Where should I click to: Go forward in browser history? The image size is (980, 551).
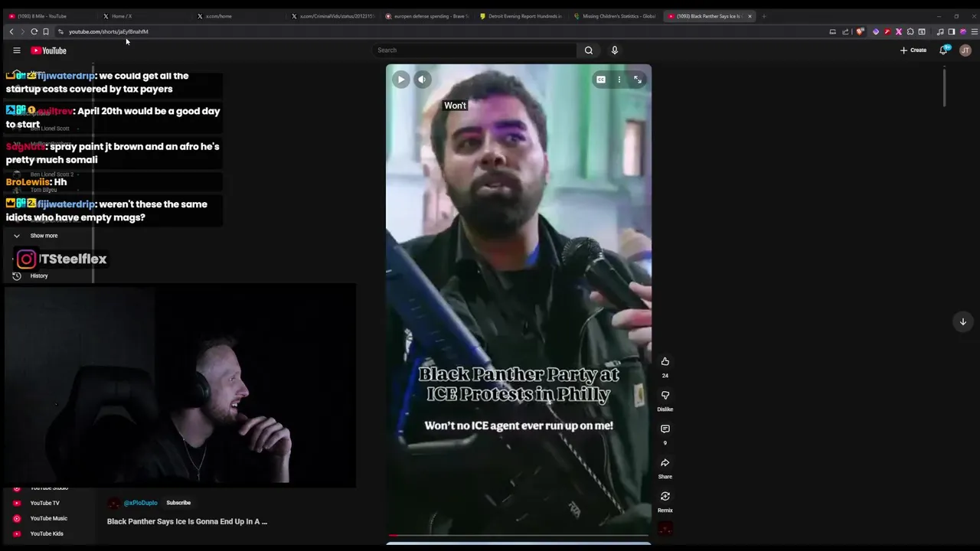click(22, 31)
